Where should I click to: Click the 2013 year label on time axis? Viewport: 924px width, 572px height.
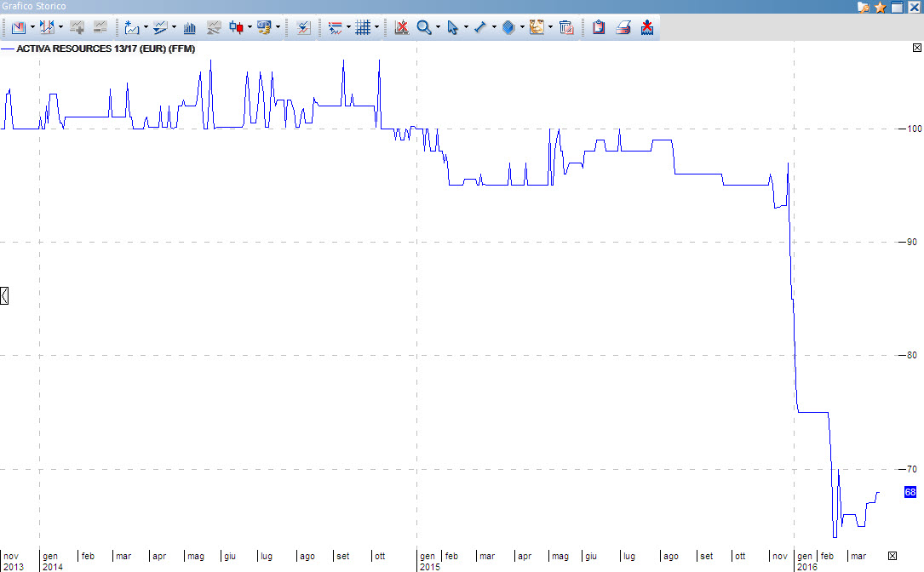pyautogui.click(x=14, y=567)
